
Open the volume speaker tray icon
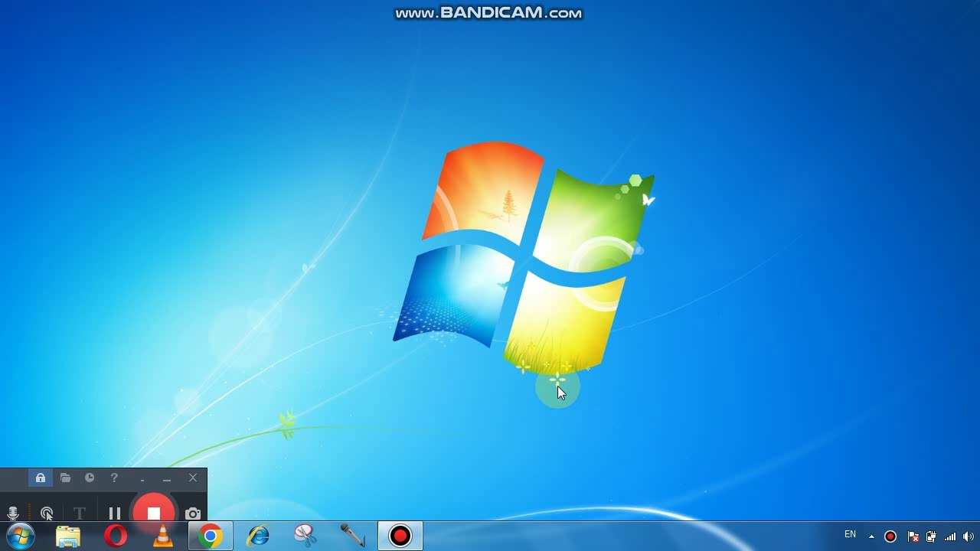tap(969, 536)
